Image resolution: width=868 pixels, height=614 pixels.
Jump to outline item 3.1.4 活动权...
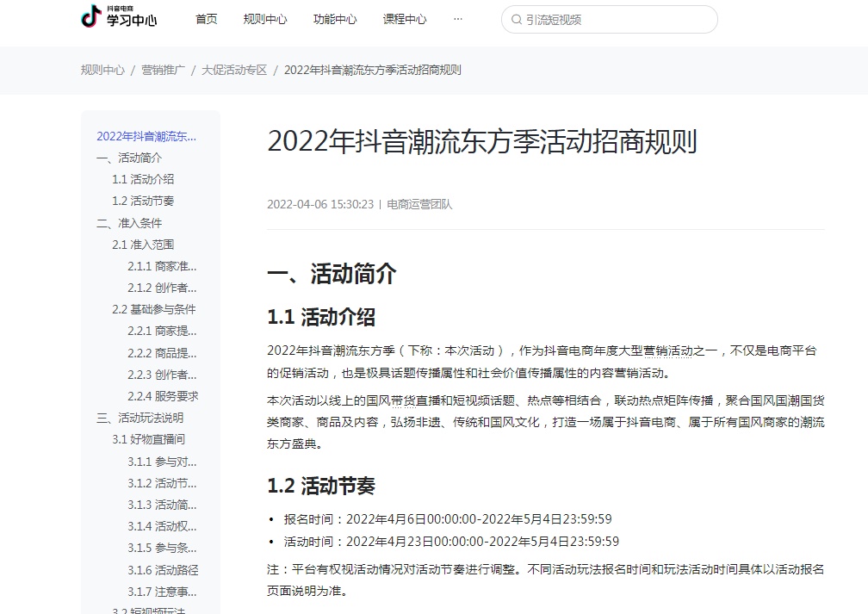(x=162, y=526)
